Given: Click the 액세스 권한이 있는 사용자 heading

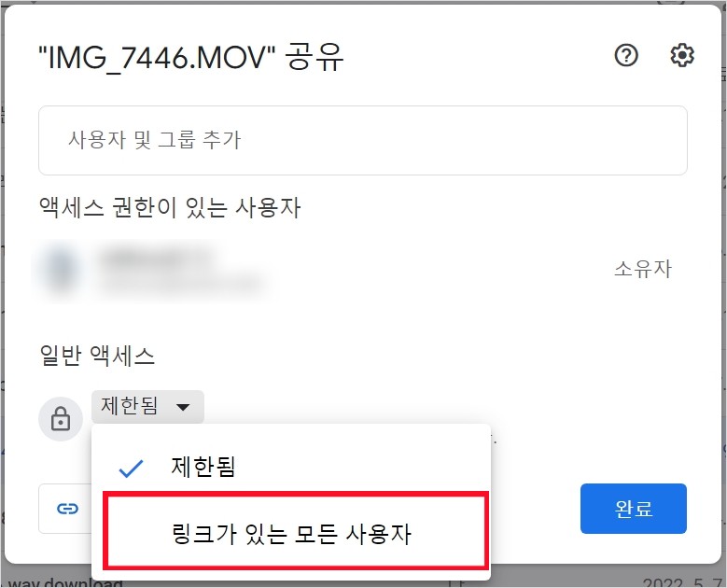Looking at the screenshot, I should tap(170, 207).
